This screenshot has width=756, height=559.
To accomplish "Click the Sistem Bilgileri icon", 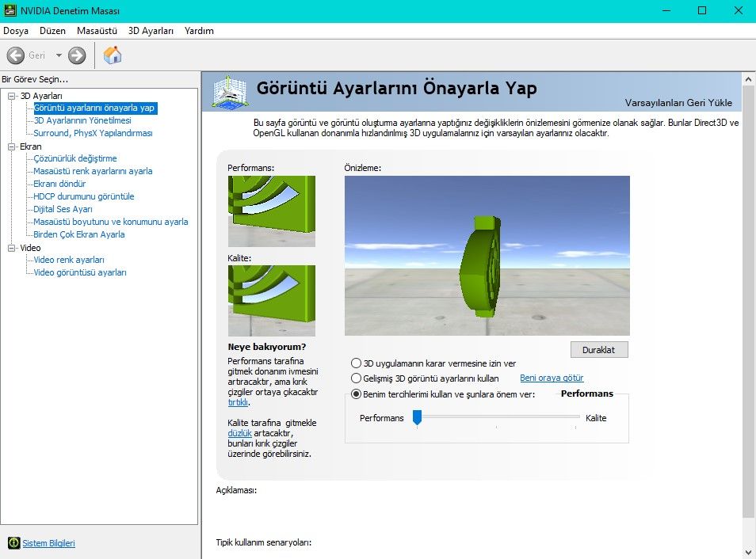I will pos(14,543).
